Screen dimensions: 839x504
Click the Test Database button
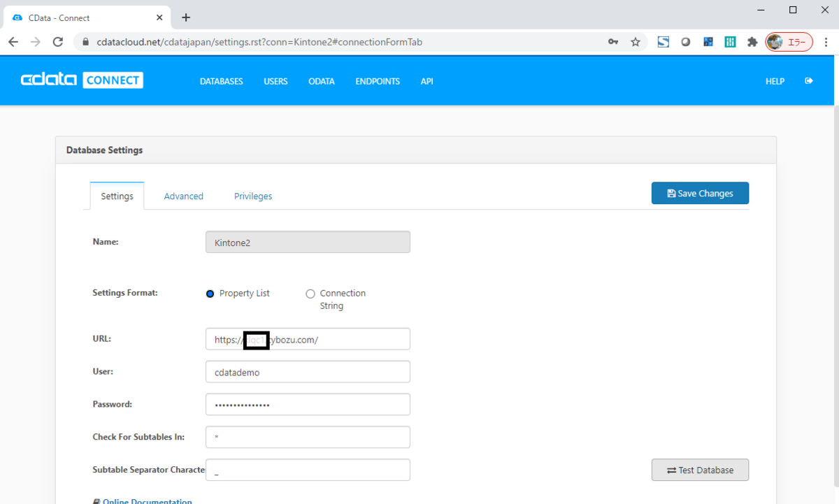pos(700,470)
